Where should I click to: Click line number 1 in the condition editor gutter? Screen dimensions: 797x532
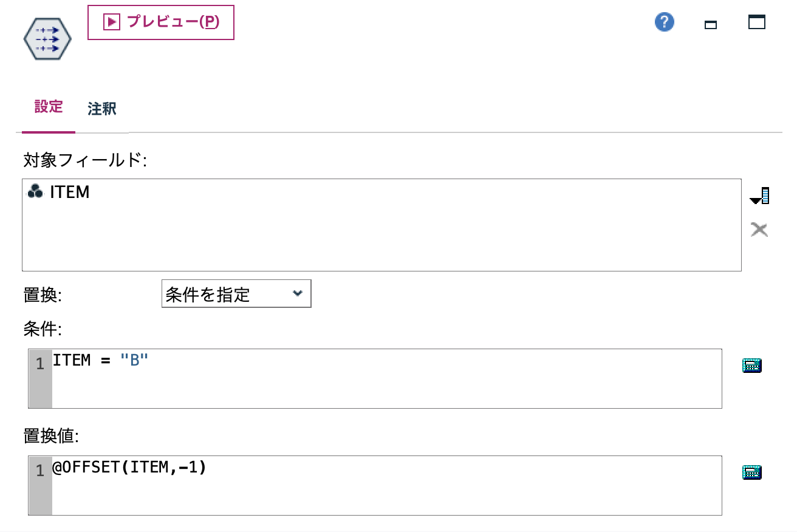pyautogui.click(x=39, y=363)
